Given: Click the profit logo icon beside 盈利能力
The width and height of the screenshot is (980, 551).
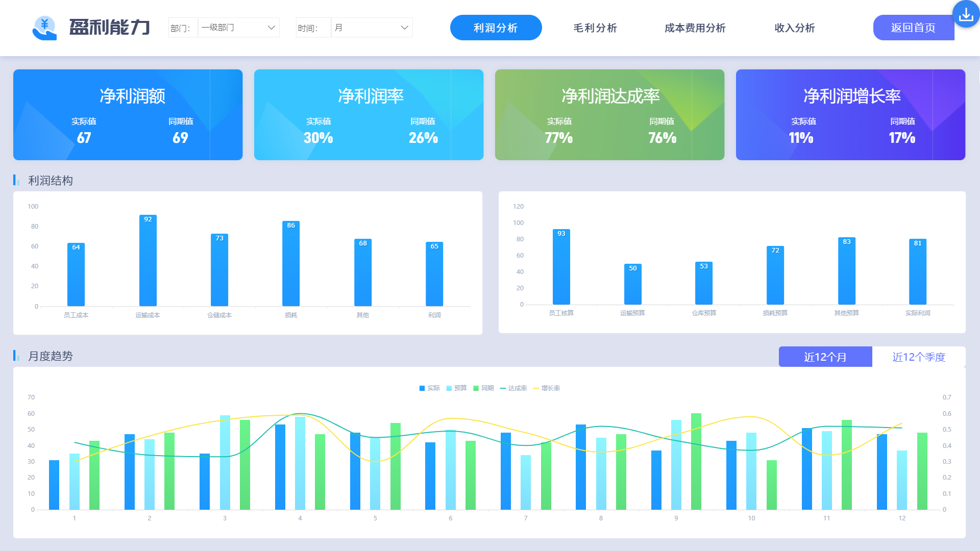Looking at the screenshot, I should point(44,28).
